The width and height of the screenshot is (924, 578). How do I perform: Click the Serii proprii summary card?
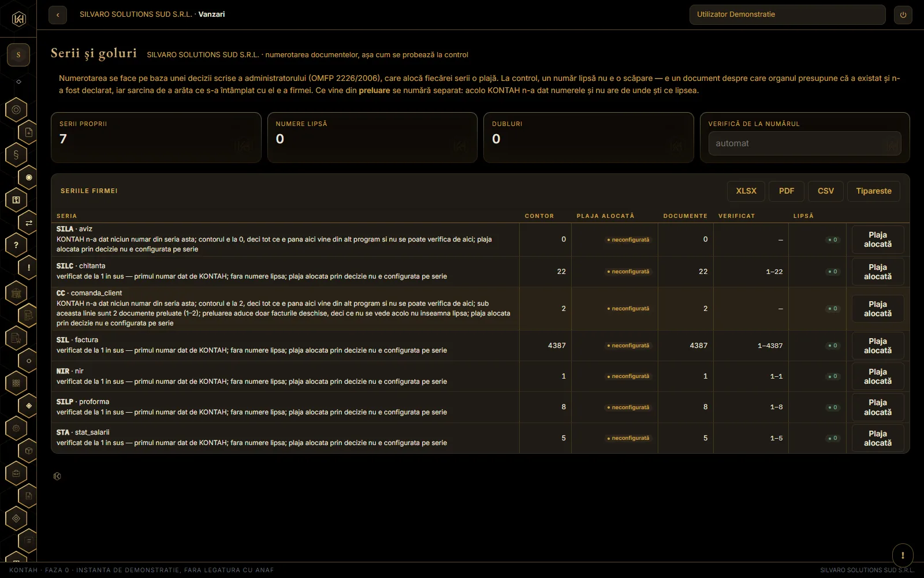click(x=156, y=138)
